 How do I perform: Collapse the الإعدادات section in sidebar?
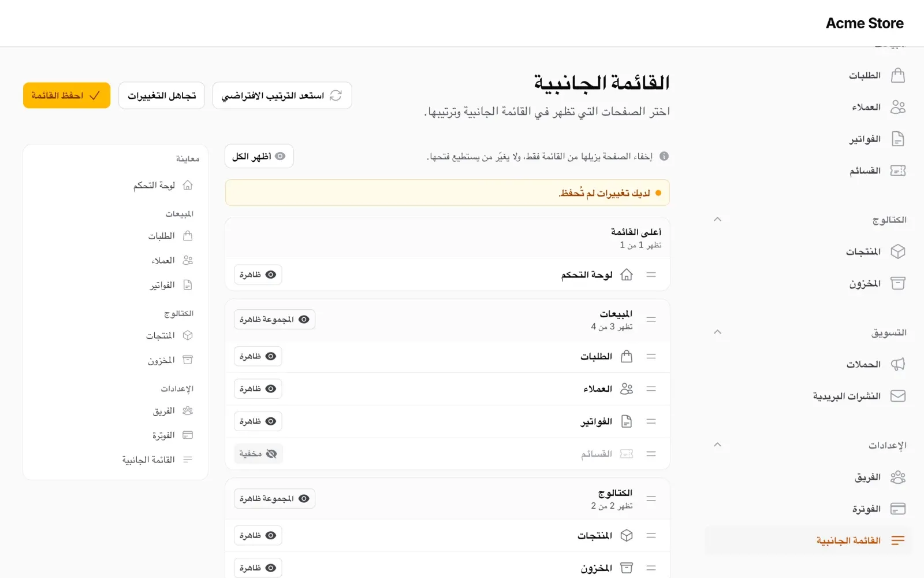(717, 444)
